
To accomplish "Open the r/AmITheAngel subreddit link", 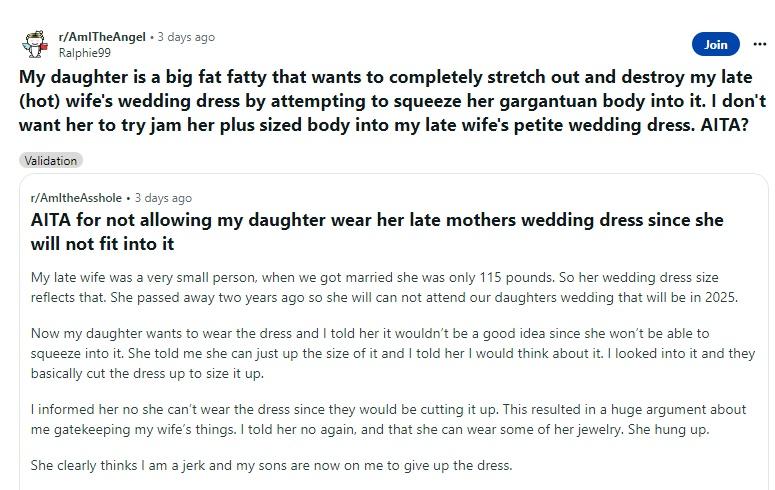I will 102,37.
